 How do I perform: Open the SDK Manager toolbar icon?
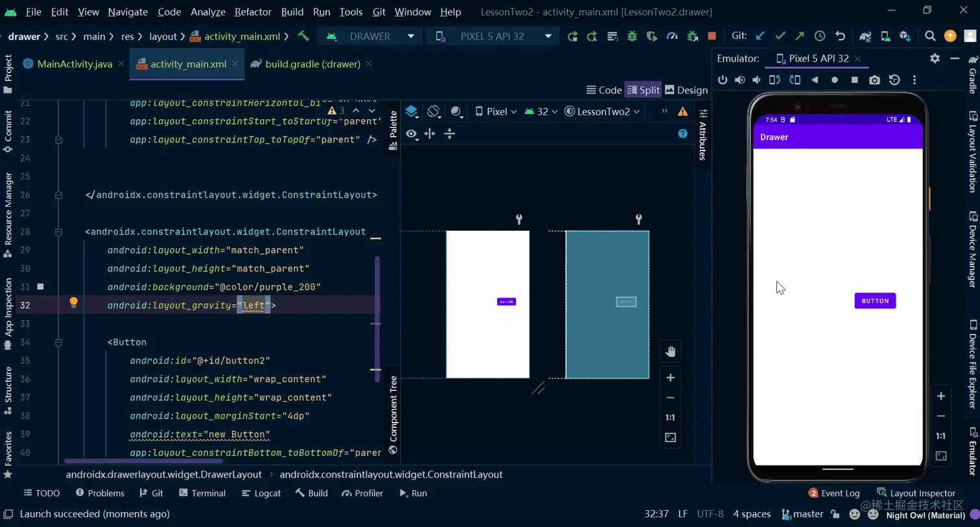905,36
